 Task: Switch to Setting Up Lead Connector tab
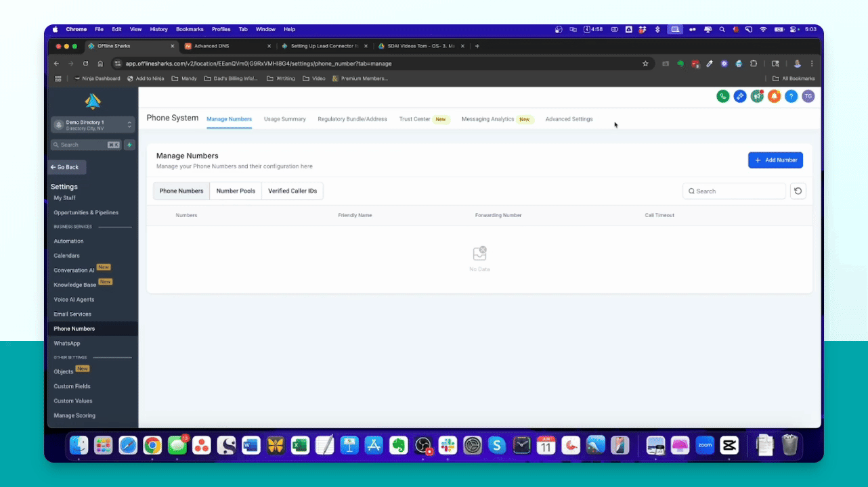point(324,46)
